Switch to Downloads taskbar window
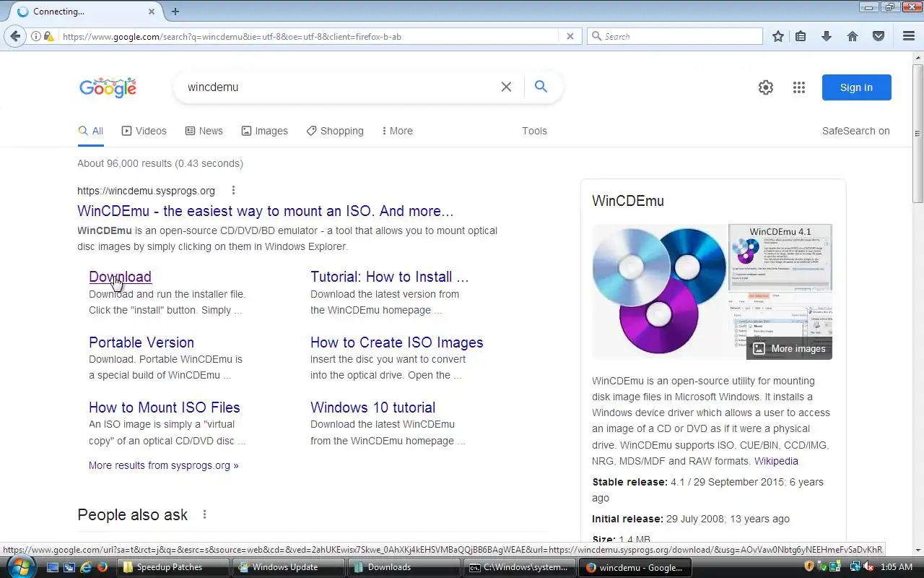Screen dimensions: 924x578 coord(405,567)
